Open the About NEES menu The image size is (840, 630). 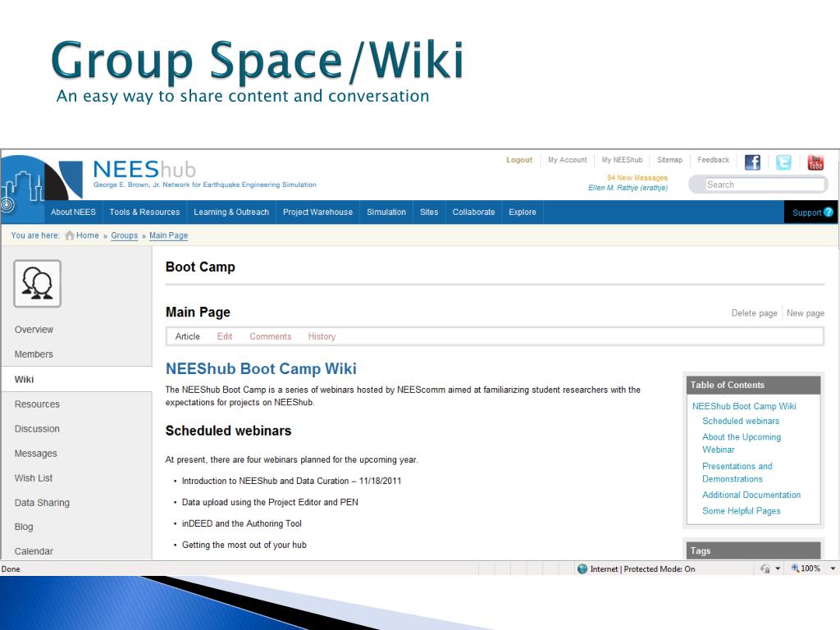(x=73, y=212)
